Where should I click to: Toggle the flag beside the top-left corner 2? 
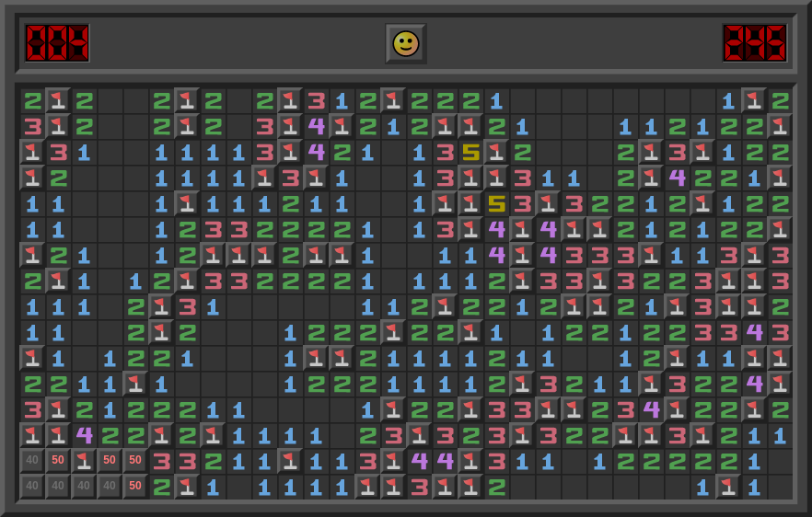59,100
